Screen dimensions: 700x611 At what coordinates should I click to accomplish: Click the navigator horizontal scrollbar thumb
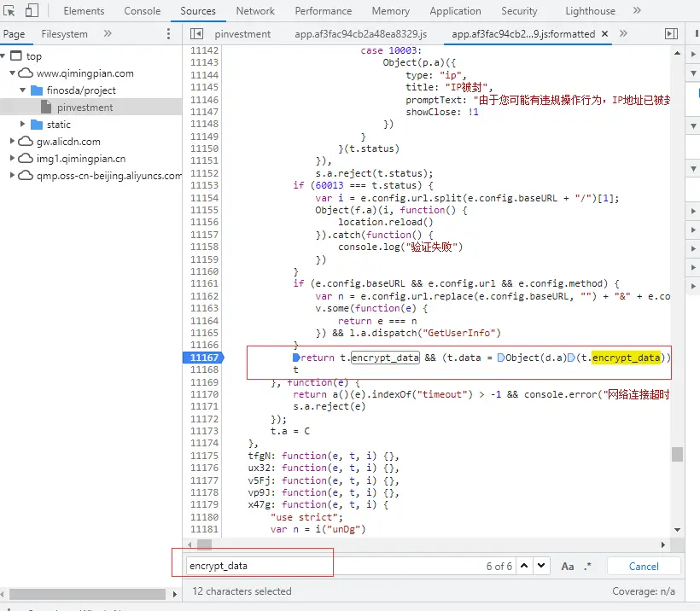click(87, 594)
